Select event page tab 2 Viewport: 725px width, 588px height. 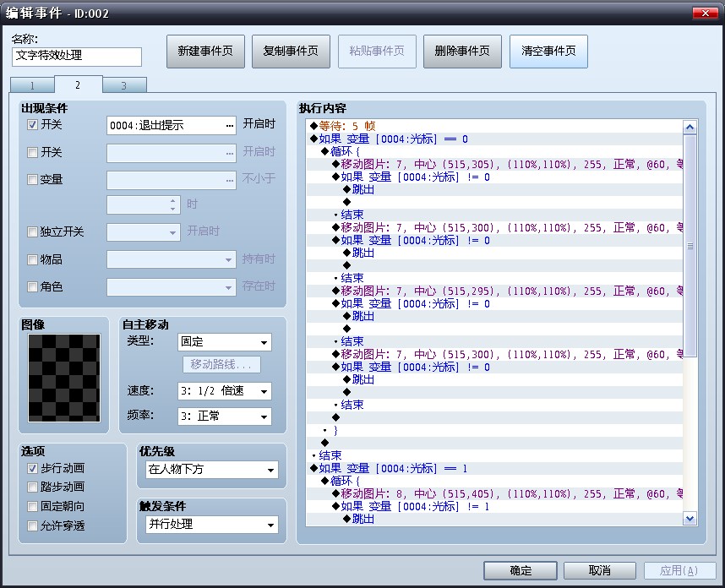click(x=78, y=85)
